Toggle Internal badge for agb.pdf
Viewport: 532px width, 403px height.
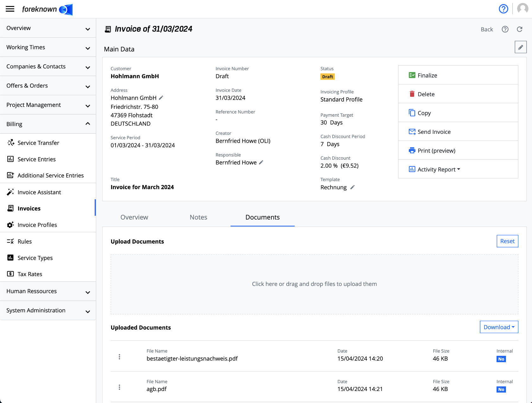[x=501, y=389]
